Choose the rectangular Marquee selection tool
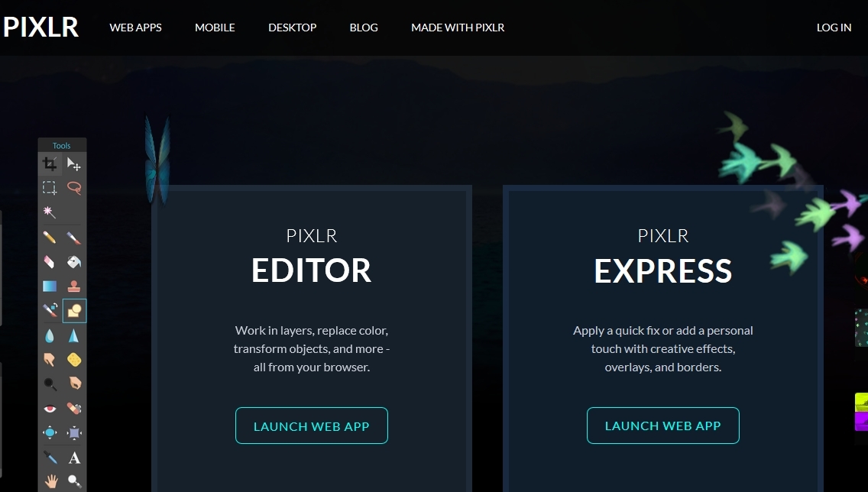Image resolution: width=868 pixels, height=492 pixels. tap(50, 188)
